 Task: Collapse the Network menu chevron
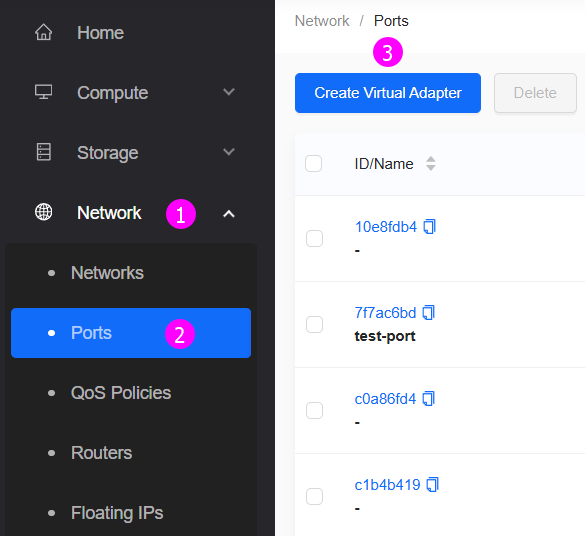(229, 214)
